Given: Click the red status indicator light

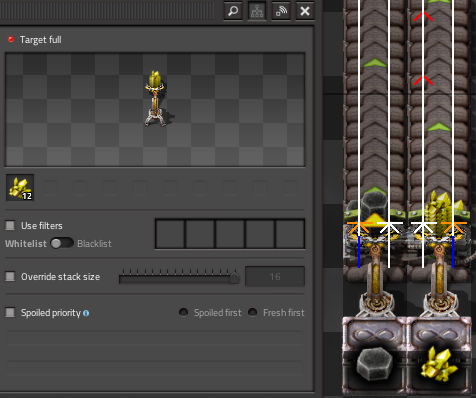Looking at the screenshot, I should point(11,39).
